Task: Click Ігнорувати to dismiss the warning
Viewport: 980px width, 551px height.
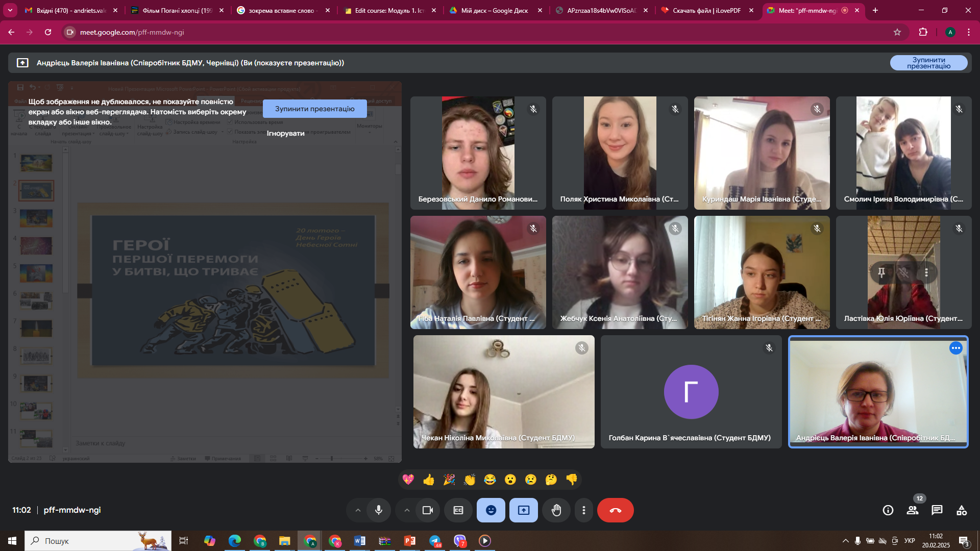Action: [x=286, y=133]
